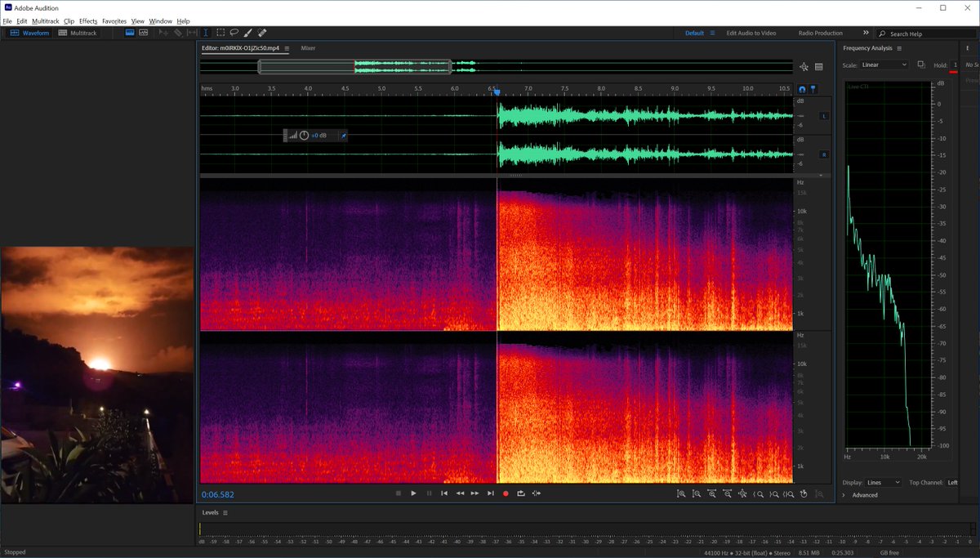Click the Zoom In Amplitude icon
The width and height of the screenshot is (980, 558).
(681, 493)
